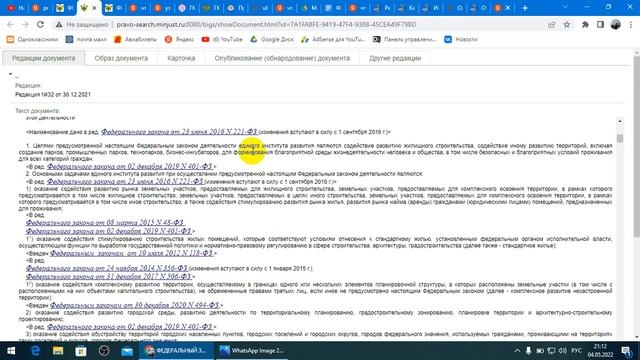This screenshot has width=640, height=360.
Task: Click the battery tray icon
Action: point(540,351)
